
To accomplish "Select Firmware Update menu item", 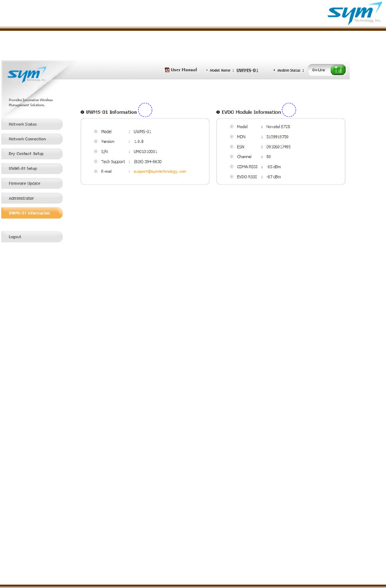I will point(32,183).
